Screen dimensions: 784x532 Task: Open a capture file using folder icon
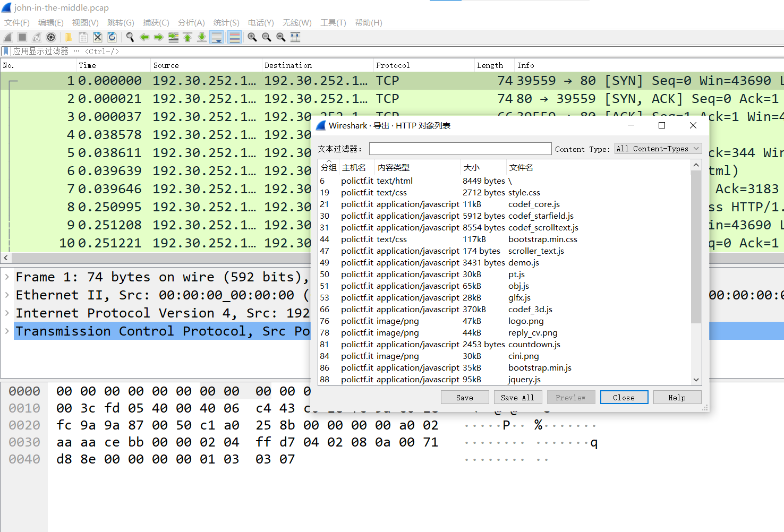[69, 37]
